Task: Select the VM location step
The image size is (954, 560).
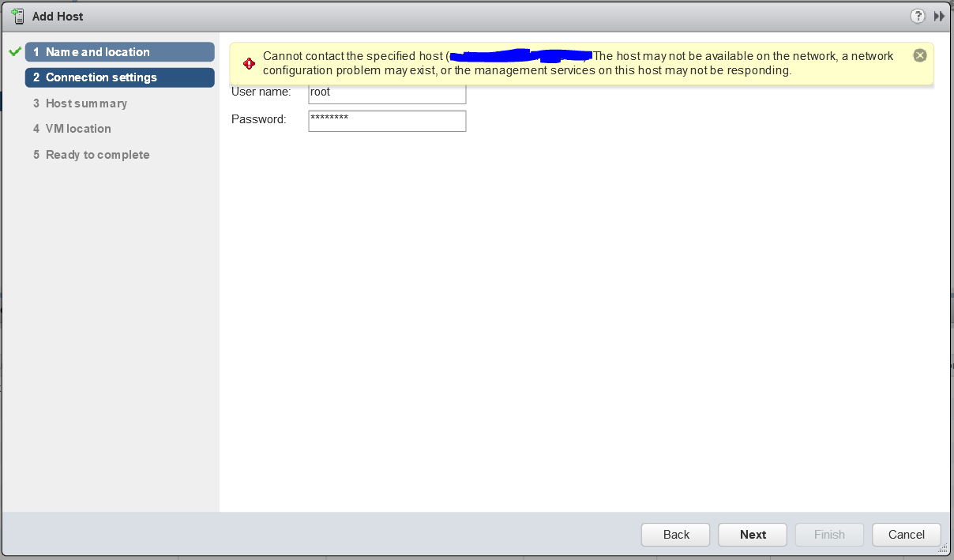Action: (x=77, y=128)
